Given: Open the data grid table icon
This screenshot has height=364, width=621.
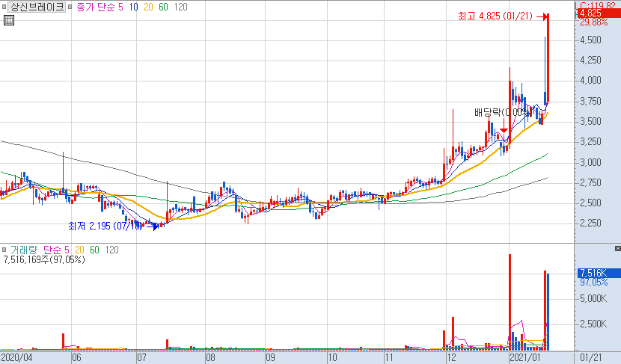Looking at the screenshot, I should tap(9, 20).
